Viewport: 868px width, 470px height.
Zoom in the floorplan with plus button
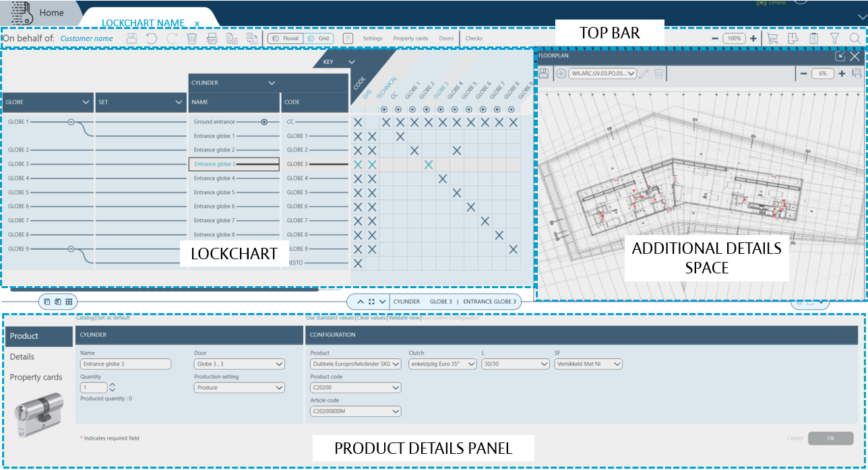pos(842,73)
